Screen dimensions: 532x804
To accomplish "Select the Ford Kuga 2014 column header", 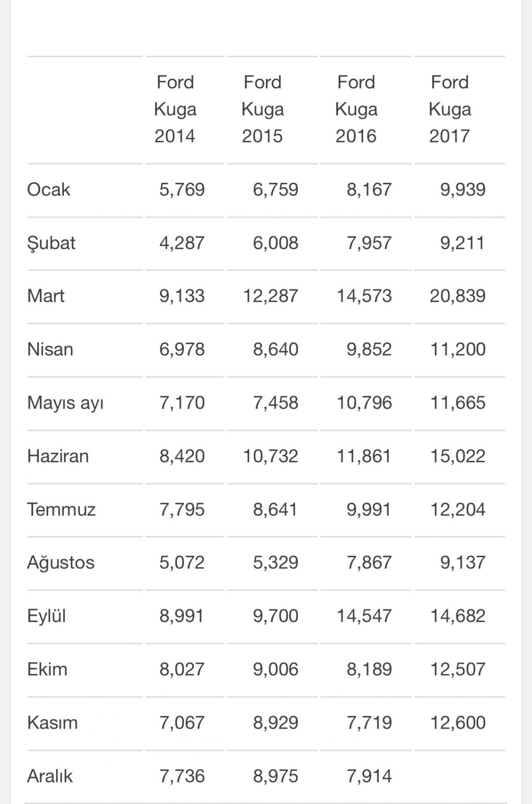I will coord(175,109).
